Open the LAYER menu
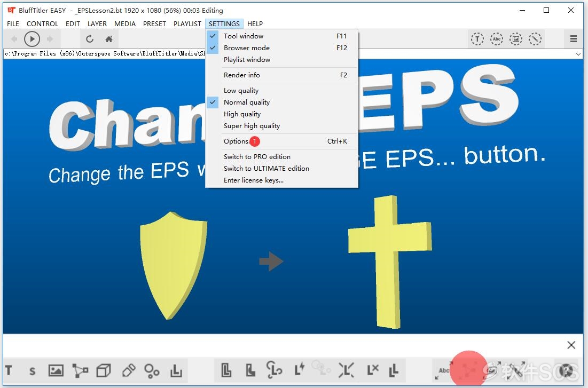Image resolution: width=588 pixels, height=388 pixels. 97,23
